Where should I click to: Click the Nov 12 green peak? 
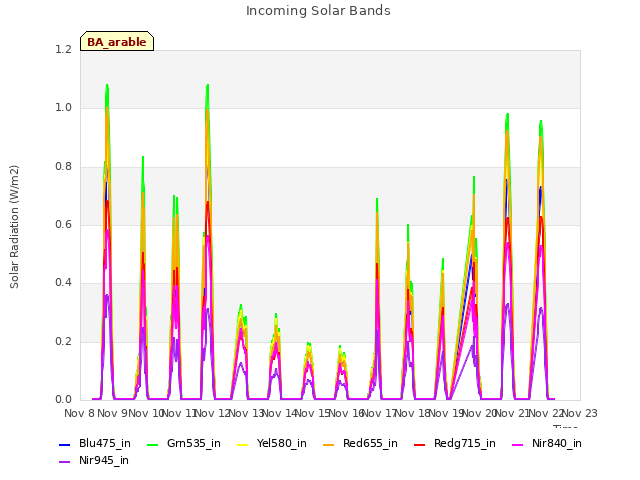point(208,86)
